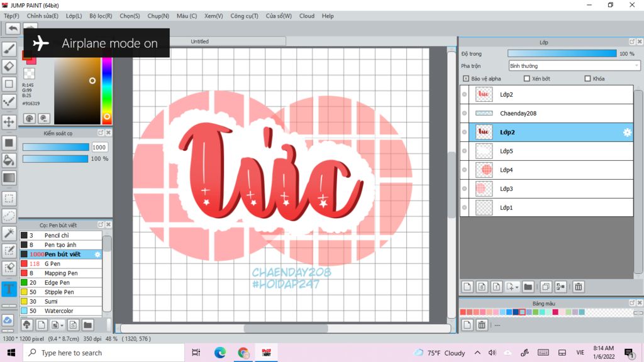
Task: Switch to Untitled document tab
Action: 199,41
